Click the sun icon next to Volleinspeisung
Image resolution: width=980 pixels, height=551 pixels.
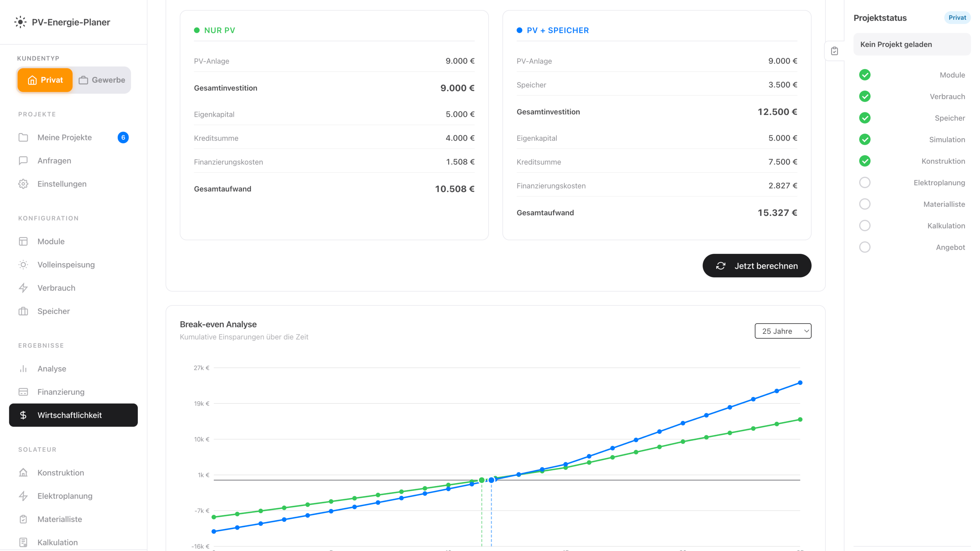coord(23,265)
